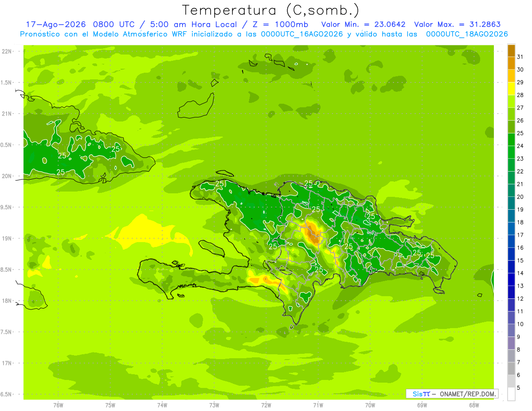This screenshot has height=411, width=532.
Task: Click the 74W longitude axis label
Action: coord(162,405)
